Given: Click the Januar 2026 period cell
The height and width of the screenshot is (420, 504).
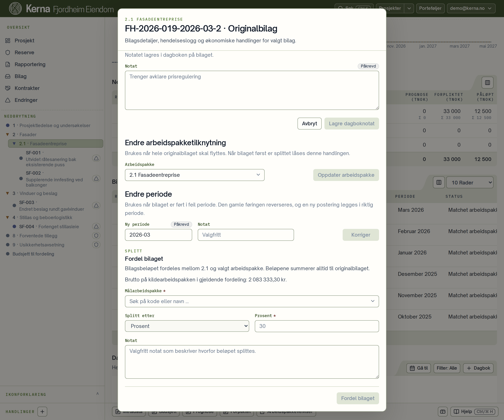Looking at the screenshot, I should (x=412, y=253).
